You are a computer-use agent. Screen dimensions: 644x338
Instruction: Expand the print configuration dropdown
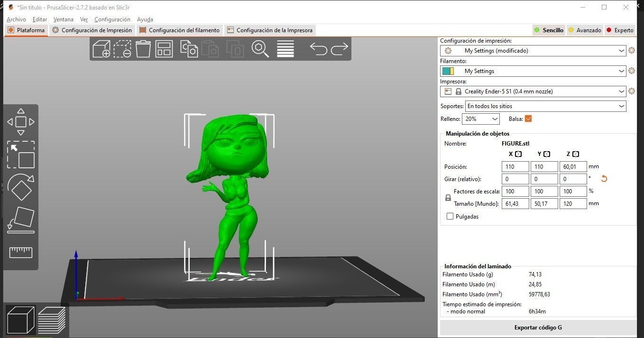(533, 51)
